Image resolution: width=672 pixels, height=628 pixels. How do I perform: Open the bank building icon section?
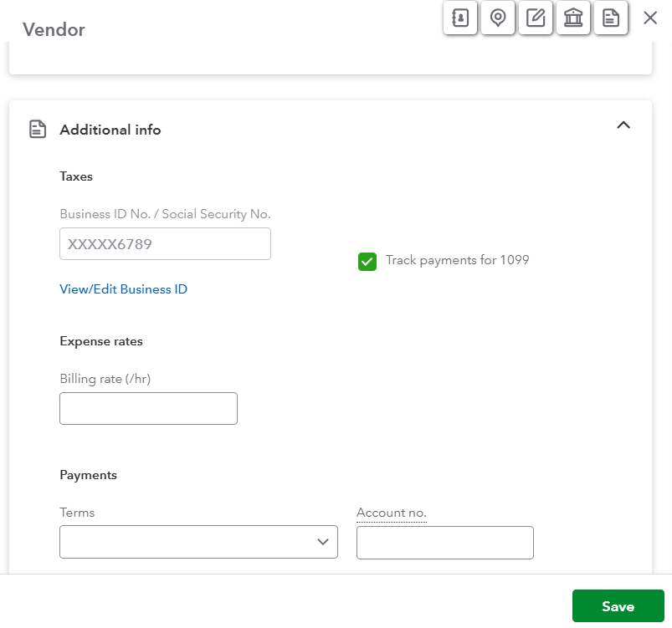click(573, 18)
